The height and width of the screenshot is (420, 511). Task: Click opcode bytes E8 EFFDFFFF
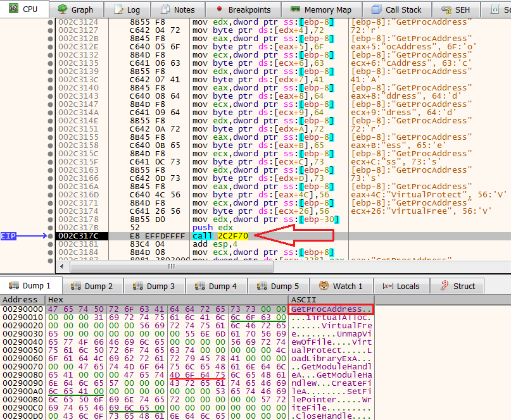(x=157, y=236)
